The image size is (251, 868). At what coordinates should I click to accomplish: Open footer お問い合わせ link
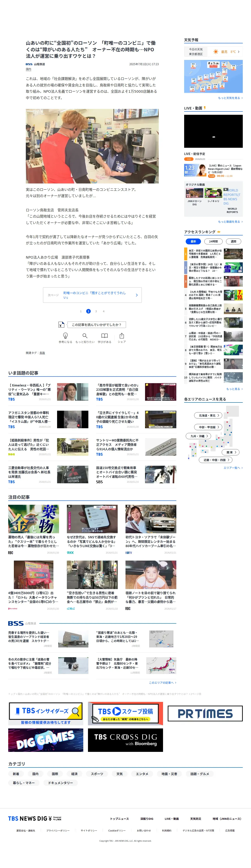144,830
